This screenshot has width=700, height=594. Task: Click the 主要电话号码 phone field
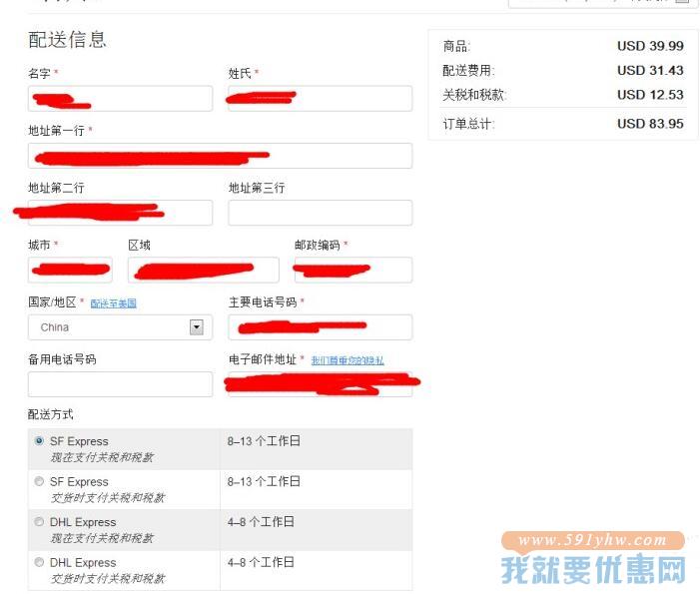pos(321,327)
